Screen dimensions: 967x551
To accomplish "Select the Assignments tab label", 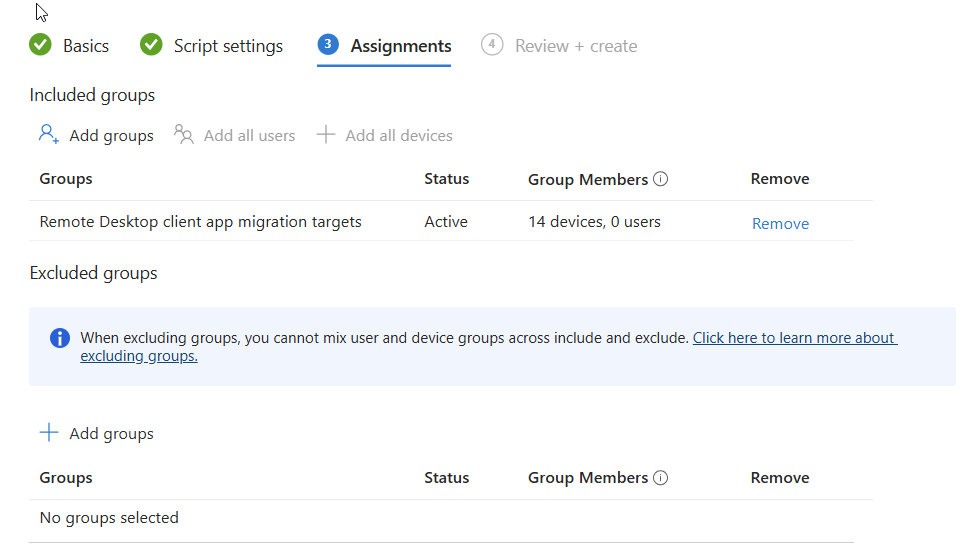I will pyautogui.click(x=401, y=46).
